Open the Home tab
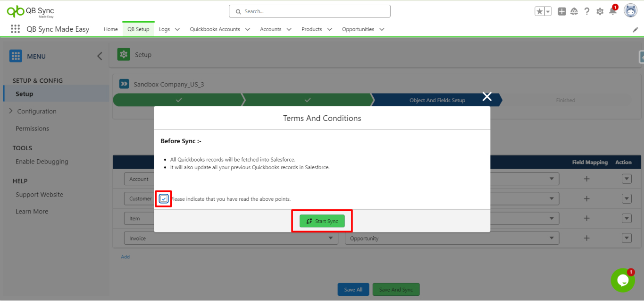The width and height of the screenshot is (644, 301). pos(111,29)
